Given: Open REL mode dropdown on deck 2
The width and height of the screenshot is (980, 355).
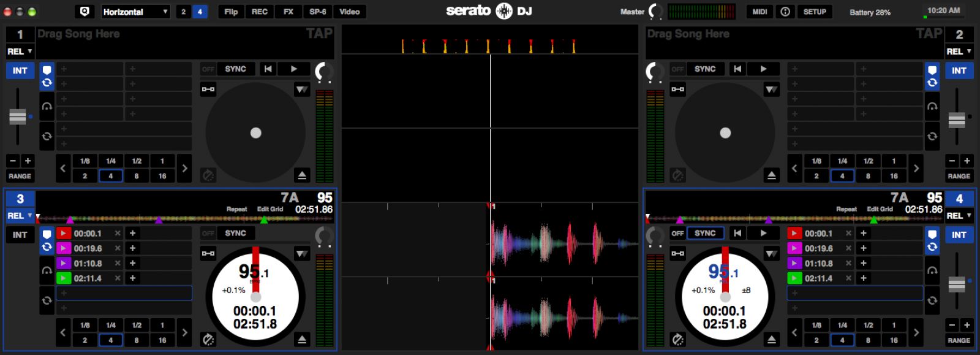Looking at the screenshot, I should pyautogui.click(x=959, y=52).
